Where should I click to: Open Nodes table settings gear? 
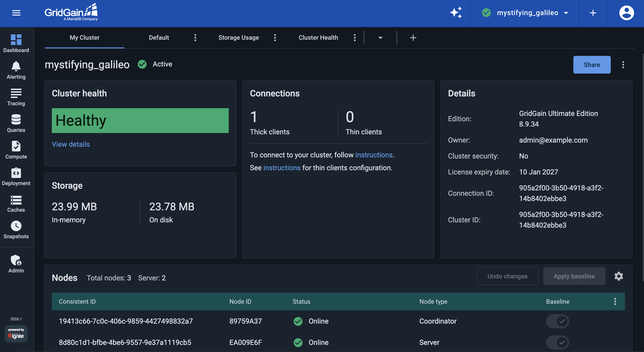click(619, 276)
